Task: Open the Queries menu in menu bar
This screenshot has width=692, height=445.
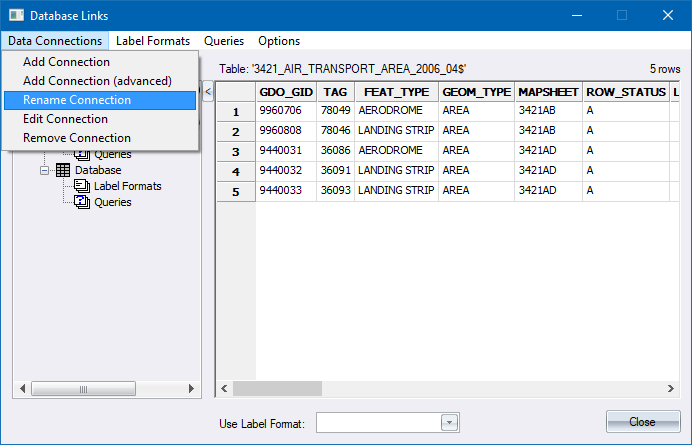Action: 224,41
